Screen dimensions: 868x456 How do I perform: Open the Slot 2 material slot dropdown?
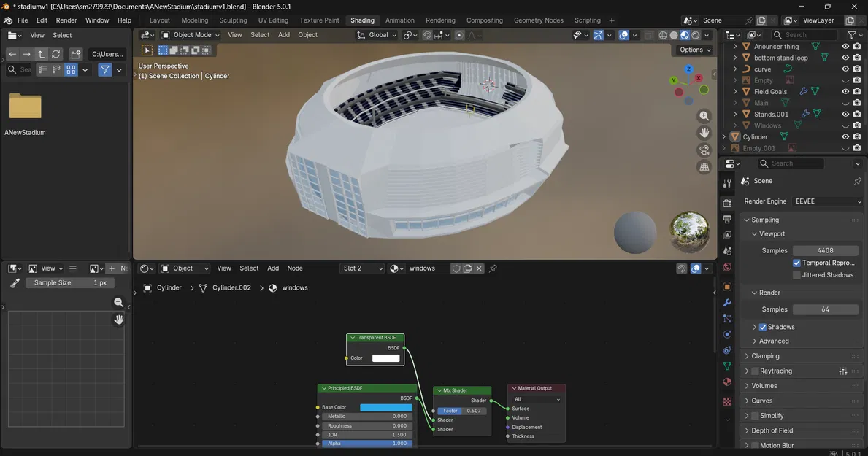362,268
